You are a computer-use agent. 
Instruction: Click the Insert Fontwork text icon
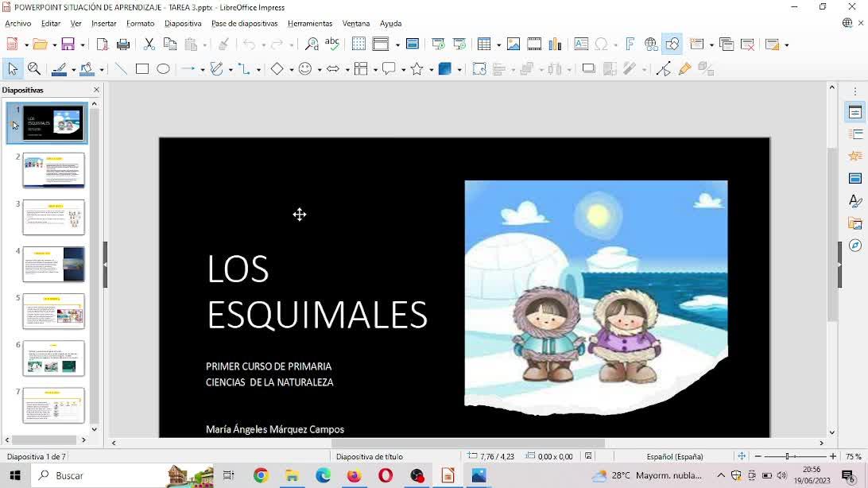pyautogui.click(x=630, y=45)
